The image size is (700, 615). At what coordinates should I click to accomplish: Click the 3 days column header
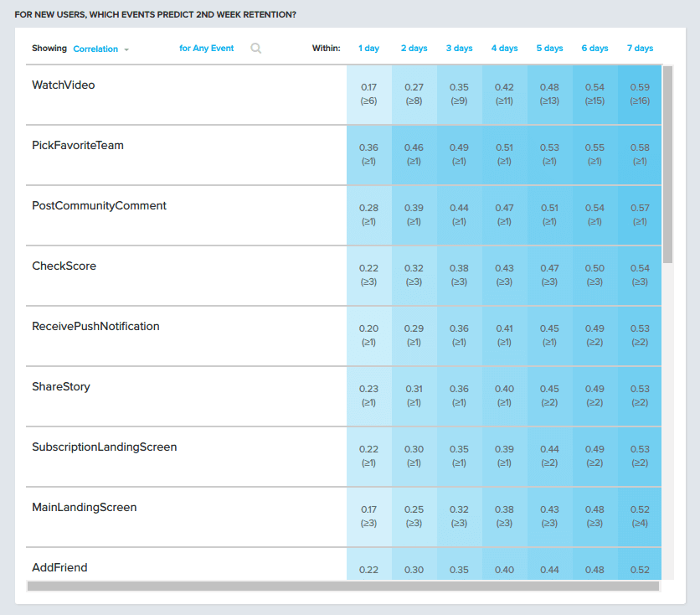tap(459, 49)
